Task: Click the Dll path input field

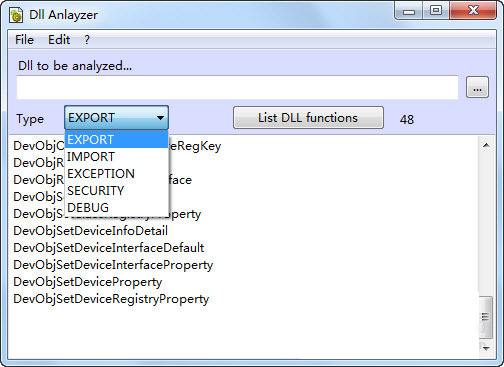Action: pyautogui.click(x=237, y=87)
